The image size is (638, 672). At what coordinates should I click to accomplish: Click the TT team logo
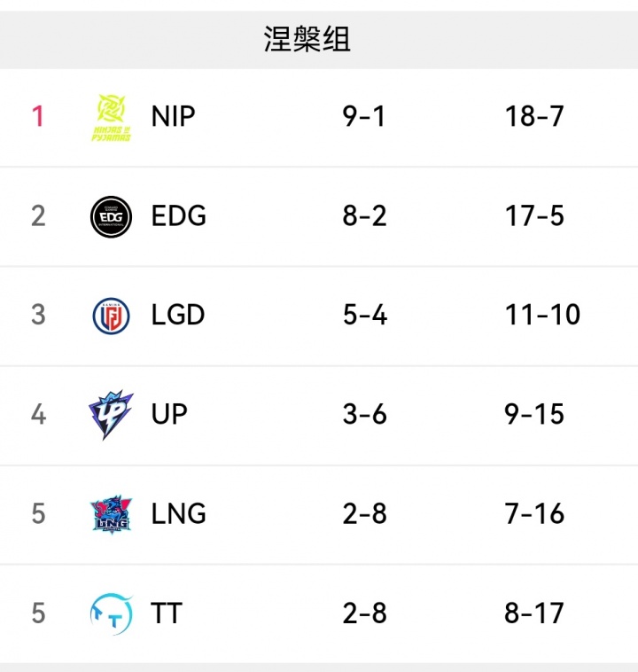112,613
